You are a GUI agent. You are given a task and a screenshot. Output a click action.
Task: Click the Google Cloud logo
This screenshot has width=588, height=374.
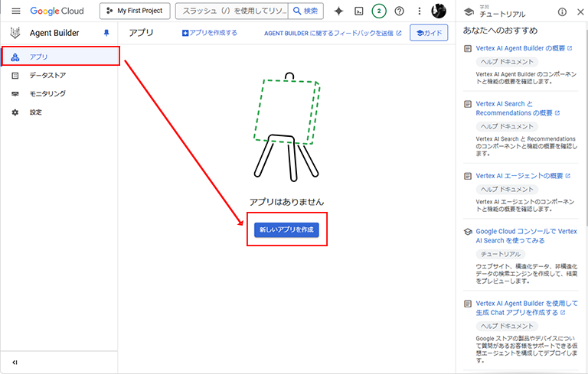(57, 11)
